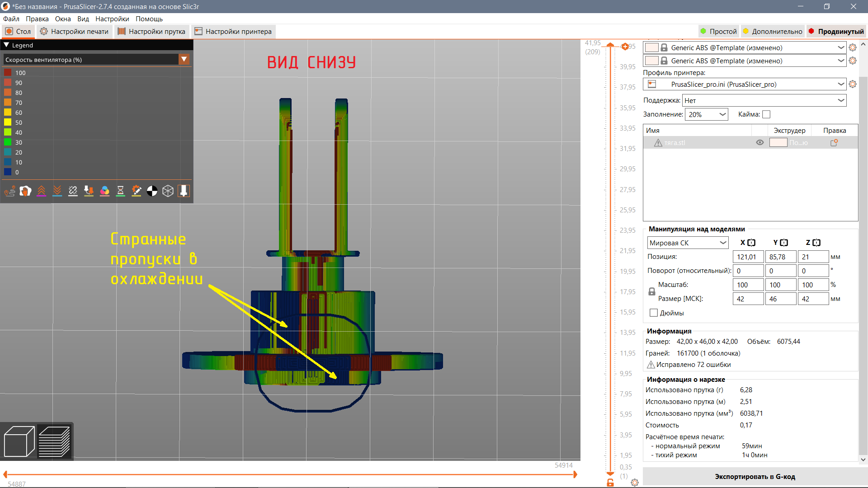Click extruder color swatch for тяга.stl
The image size is (868, 488).
[778, 142]
